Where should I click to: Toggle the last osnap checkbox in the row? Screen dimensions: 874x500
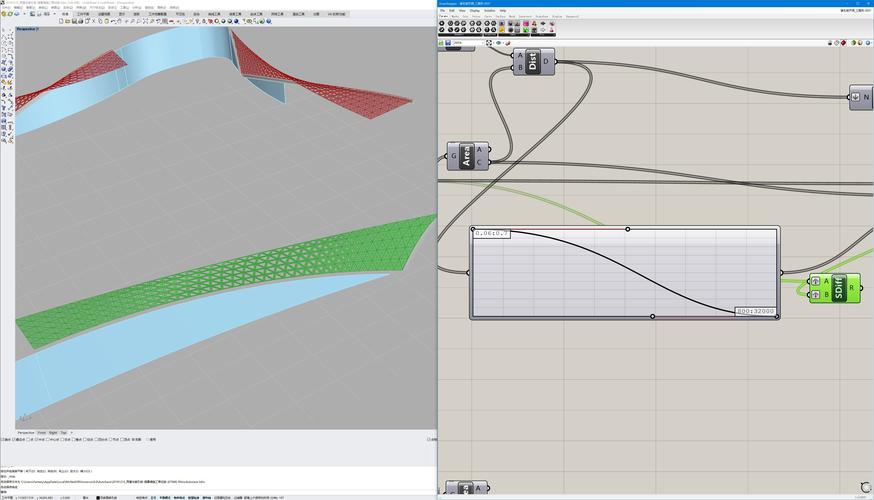(x=147, y=438)
